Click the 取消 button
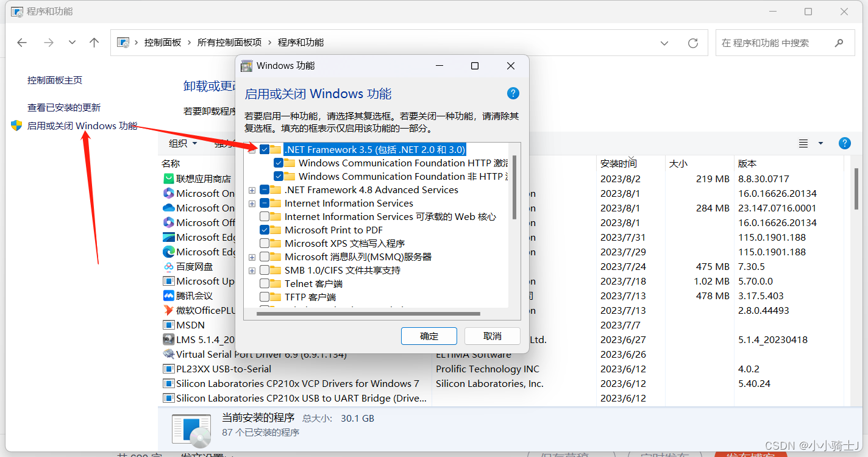 point(493,336)
